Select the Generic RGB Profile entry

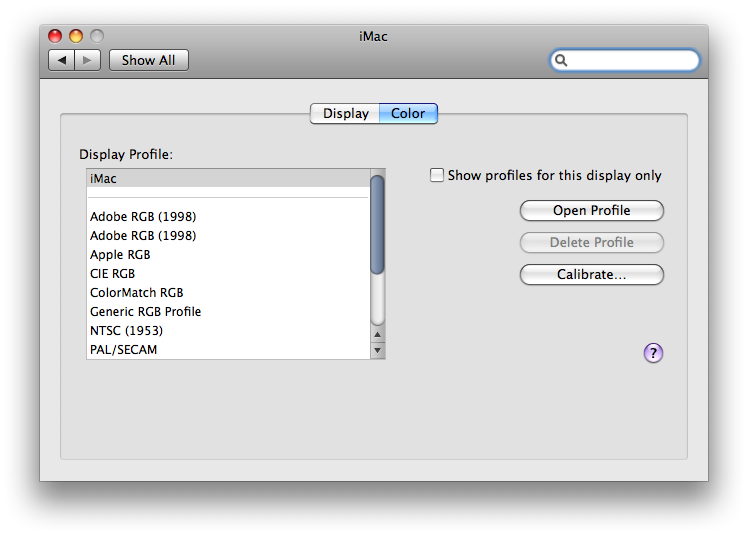(x=229, y=311)
